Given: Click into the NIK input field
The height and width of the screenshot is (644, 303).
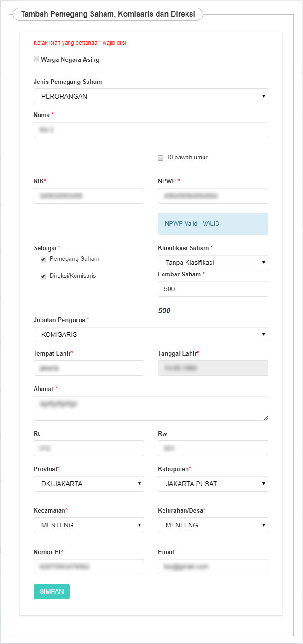Looking at the screenshot, I should point(88,196).
